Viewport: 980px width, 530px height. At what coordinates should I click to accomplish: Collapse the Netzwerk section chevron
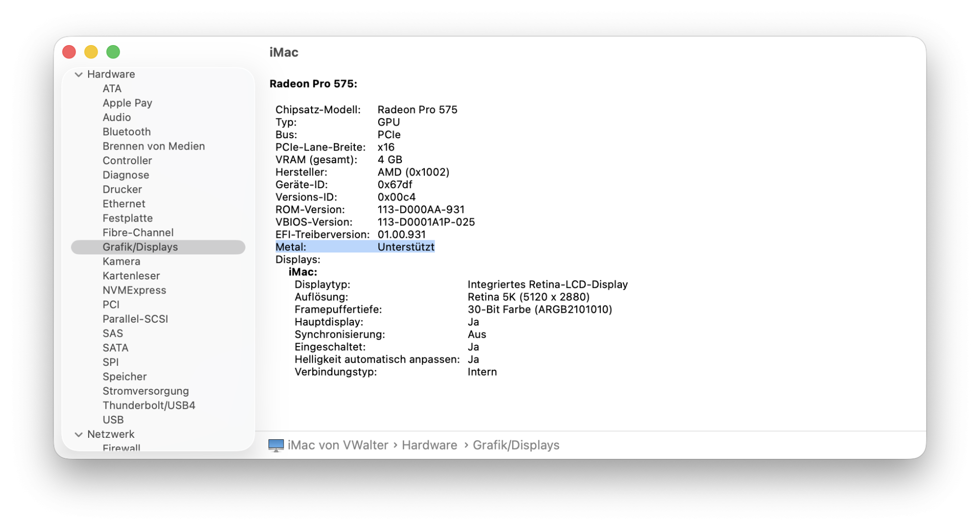[78, 434]
